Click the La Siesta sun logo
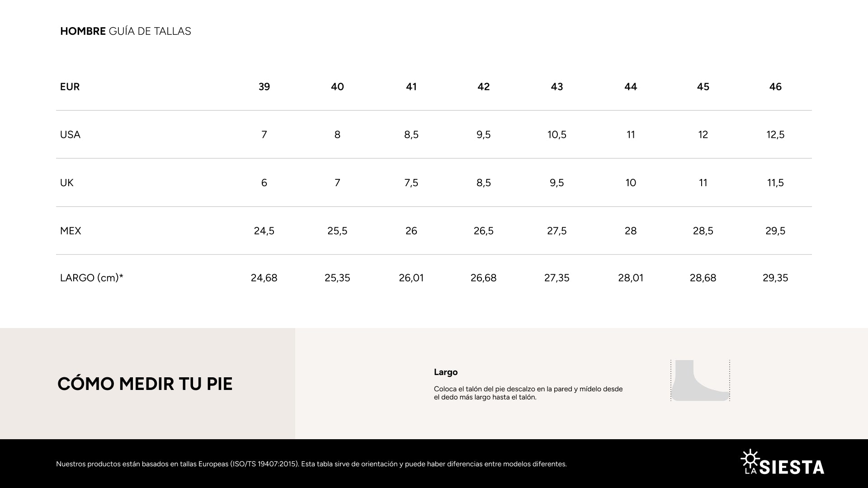The image size is (868, 488). tap(783, 462)
